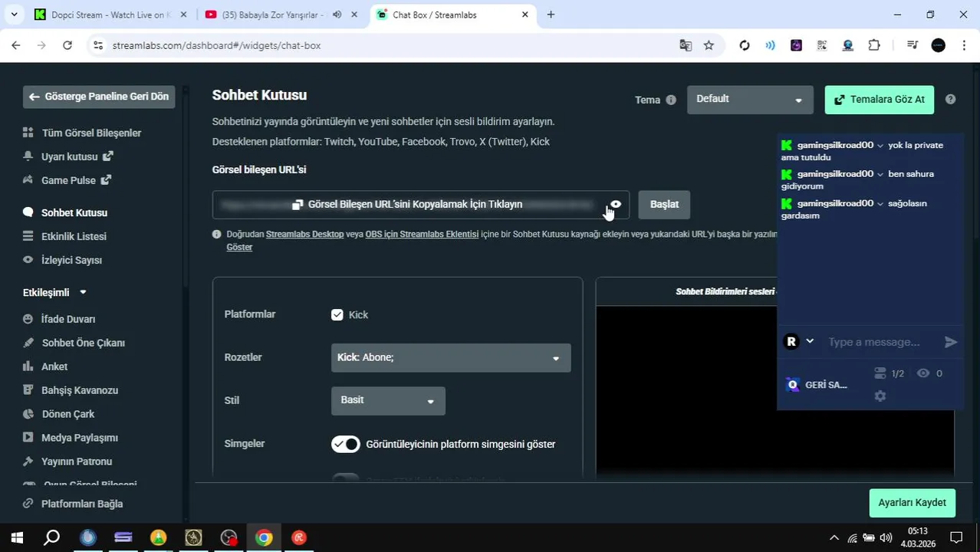Go back in browser history
Viewport: 980px width, 552px height.
tap(16, 45)
